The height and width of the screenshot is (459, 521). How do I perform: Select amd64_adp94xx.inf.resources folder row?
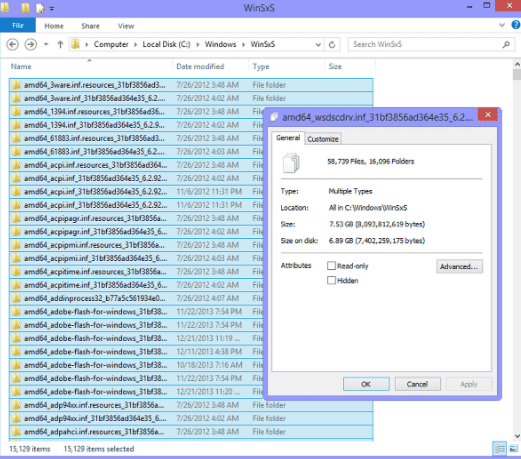click(191, 405)
